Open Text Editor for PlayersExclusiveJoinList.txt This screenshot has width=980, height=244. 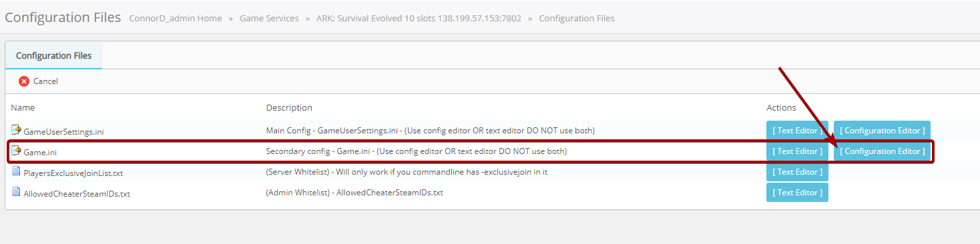pos(797,171)
